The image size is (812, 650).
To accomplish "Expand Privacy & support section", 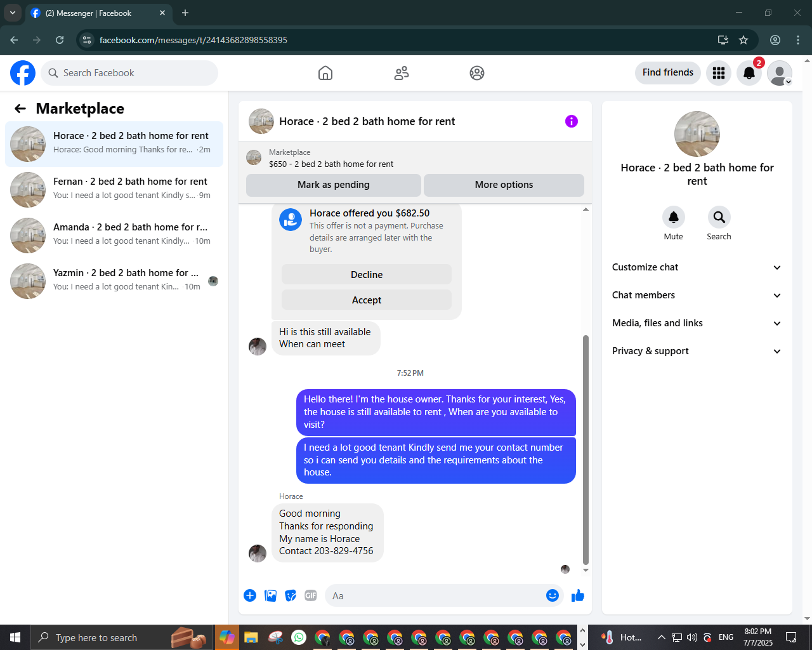I will coord(697,351).
